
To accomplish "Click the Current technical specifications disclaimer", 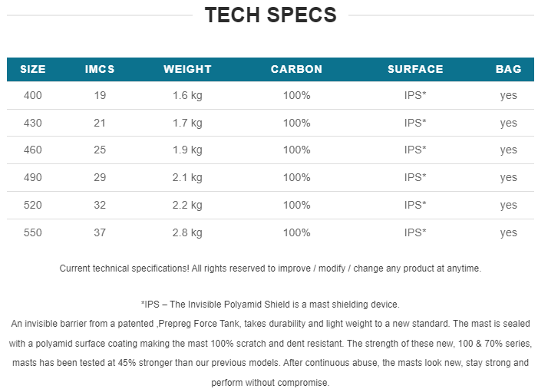I will click(270, 268).
